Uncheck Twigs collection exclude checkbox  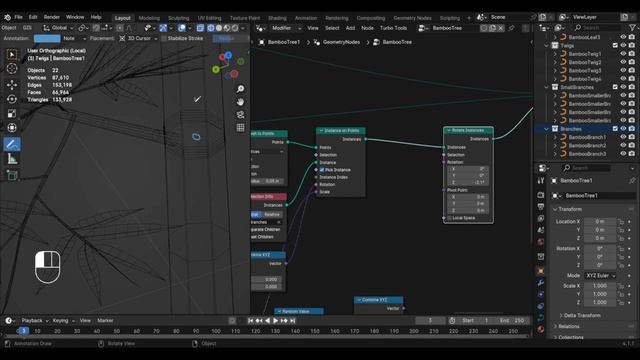pyautogui.click(x=615, y=46)
